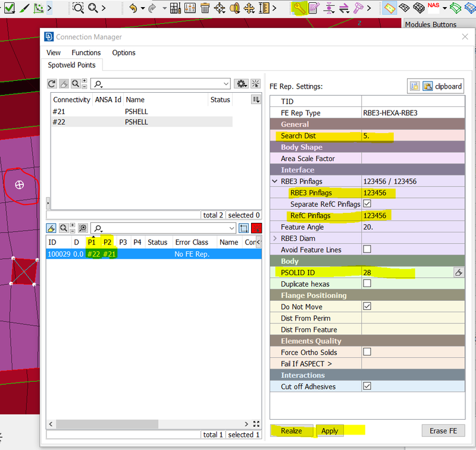Uncheck Cut off Adhesives in Interactions
The height and width of the screenshot is (450, 476).
tap(367, 386)
